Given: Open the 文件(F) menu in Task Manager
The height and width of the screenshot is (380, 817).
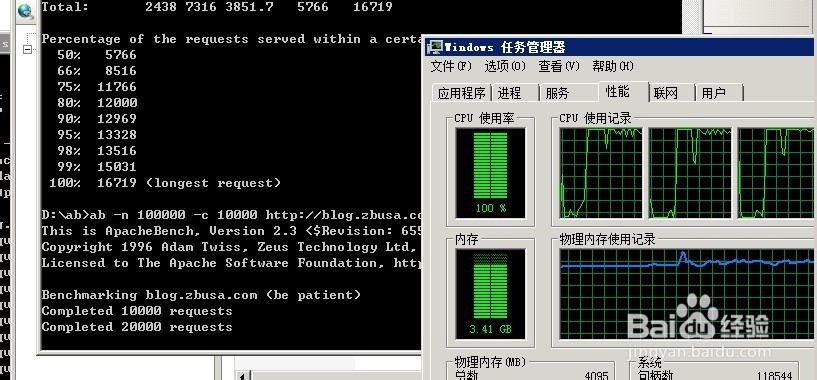Looking at the screenshot, I should click(x=451, y=67).
